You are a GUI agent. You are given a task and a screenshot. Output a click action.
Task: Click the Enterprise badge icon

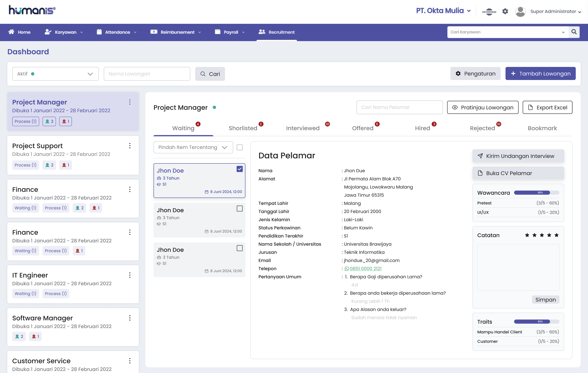coord(489,11)
